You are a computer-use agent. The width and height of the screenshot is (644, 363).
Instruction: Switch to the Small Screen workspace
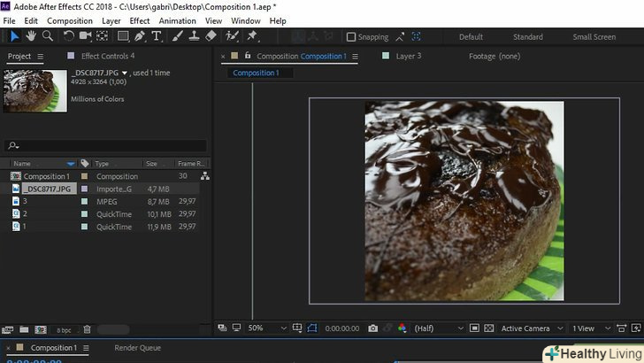(x=594, y=37)
